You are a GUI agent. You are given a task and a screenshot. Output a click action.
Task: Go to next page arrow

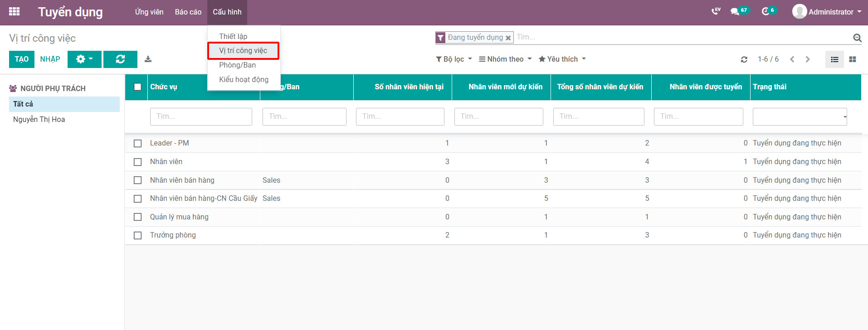(x=807, y=59)
